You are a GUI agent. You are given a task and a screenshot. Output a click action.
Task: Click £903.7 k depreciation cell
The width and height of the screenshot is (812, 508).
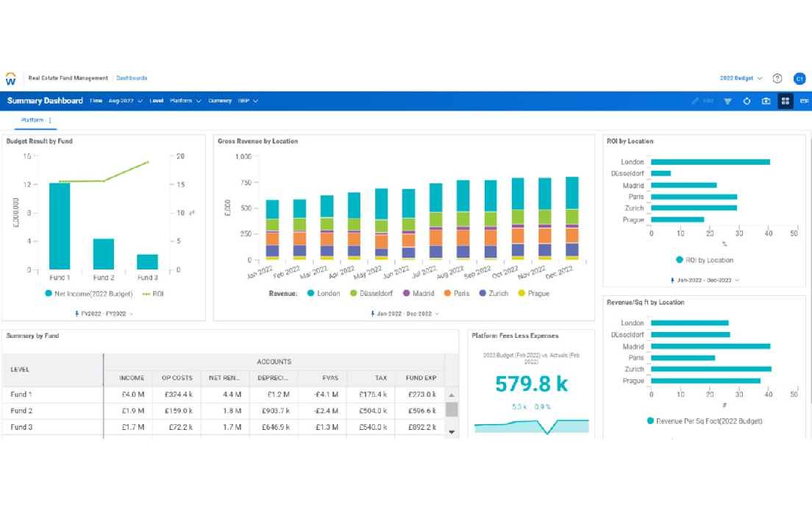[274, 411]
